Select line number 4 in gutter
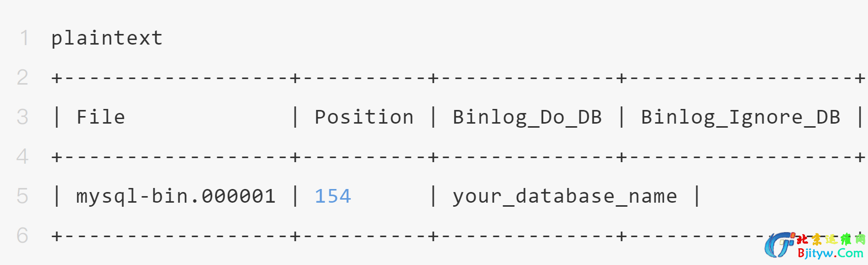 (22, 157)
